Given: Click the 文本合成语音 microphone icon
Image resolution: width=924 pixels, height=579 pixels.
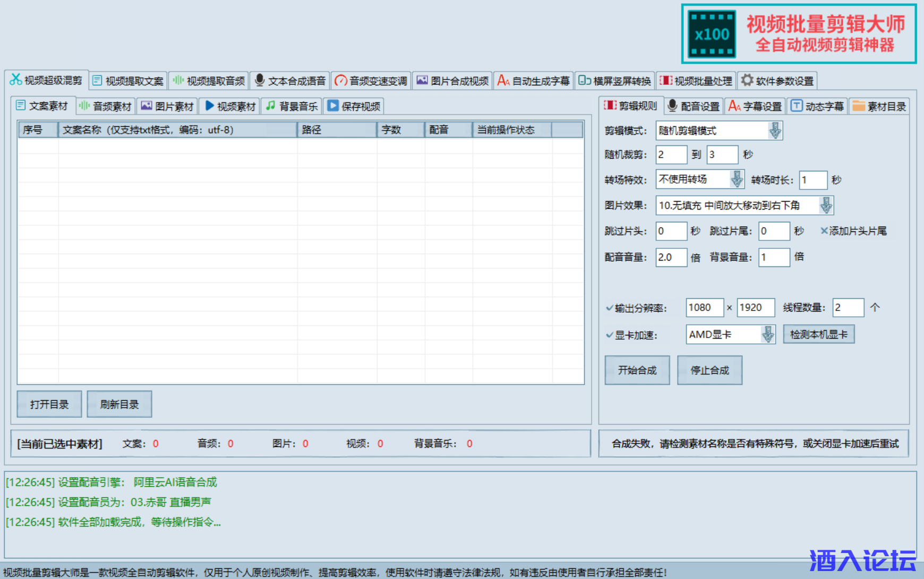Looking at the screenshot, I should (259, 80).
